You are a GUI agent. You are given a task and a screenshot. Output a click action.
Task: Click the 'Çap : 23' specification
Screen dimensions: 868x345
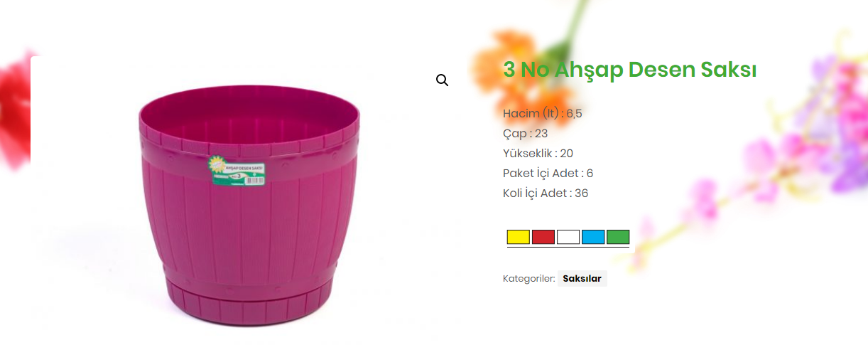525,133
